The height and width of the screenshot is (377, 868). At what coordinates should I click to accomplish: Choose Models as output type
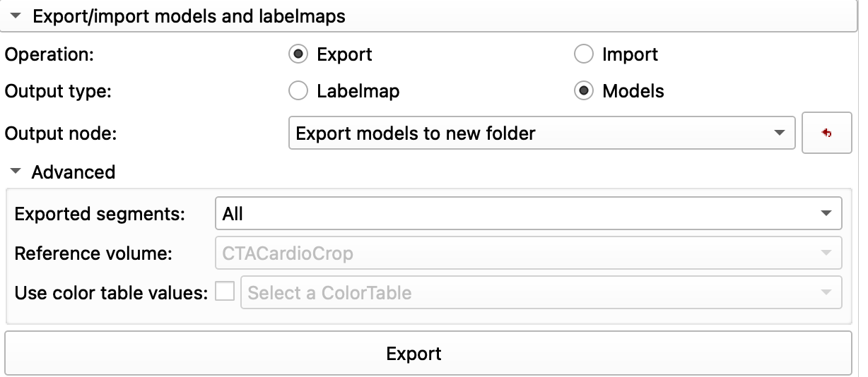(584, 91)
